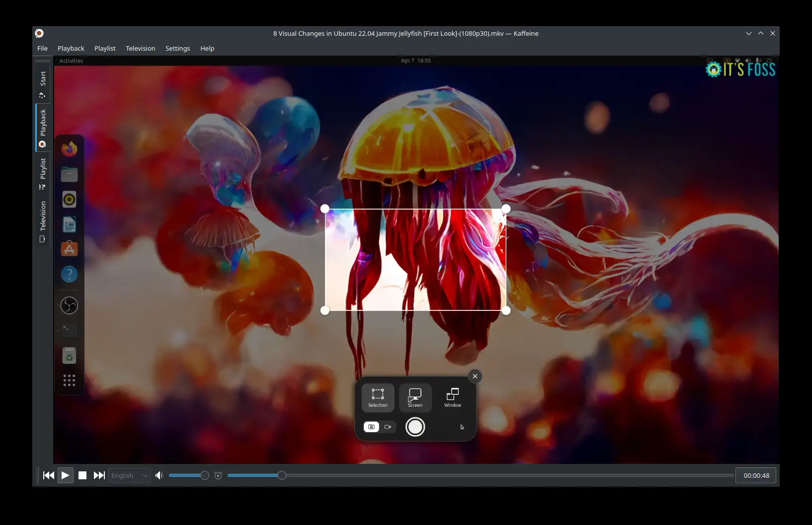Open the Settings menu
Viewport: 812px width, 525px height.
coord(177,48)
